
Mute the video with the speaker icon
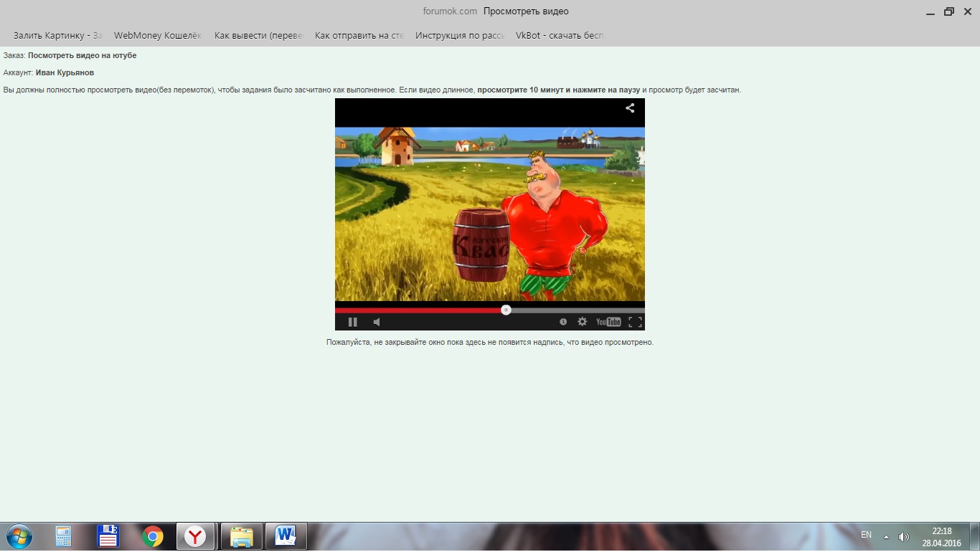pyautogui.click(x=377, y=322)
